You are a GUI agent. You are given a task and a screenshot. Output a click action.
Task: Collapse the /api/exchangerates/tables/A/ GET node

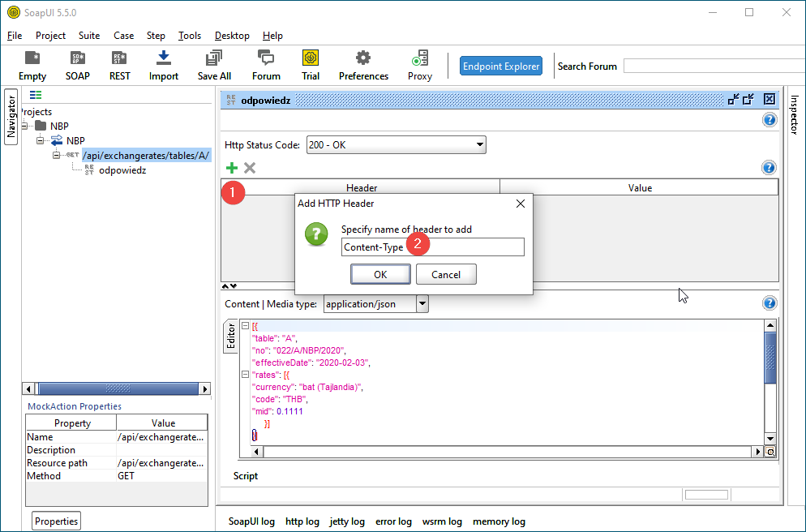pos(56,155)
